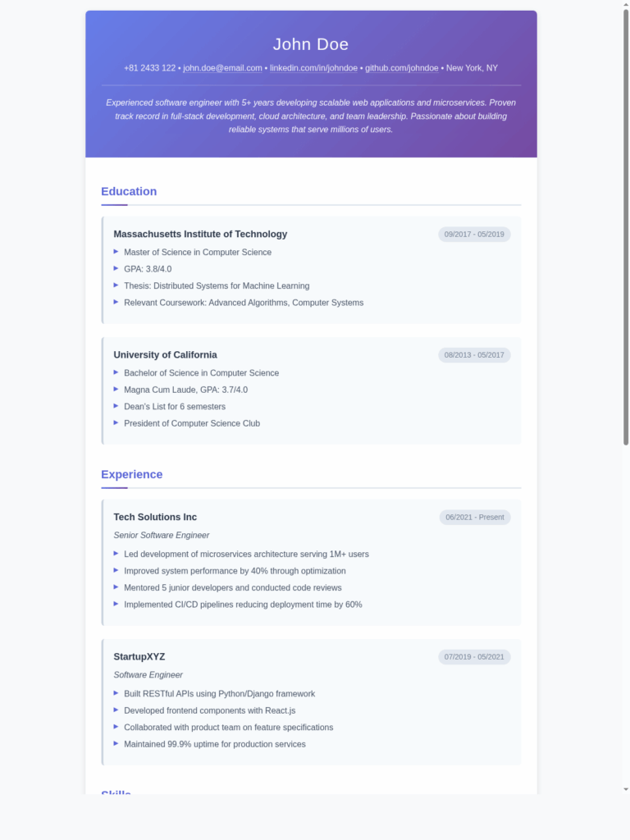The height and width of the screenshot is (840, 630).
Task: Click the arrow bullet beside GPA: 3.8/4.0
Action: [x=116, y=268]
